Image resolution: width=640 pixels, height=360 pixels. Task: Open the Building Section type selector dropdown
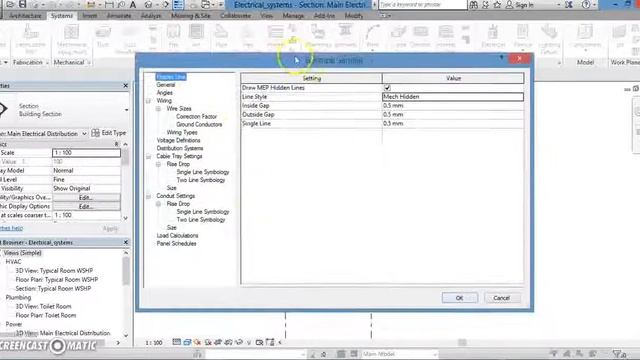tap(126, 110)
